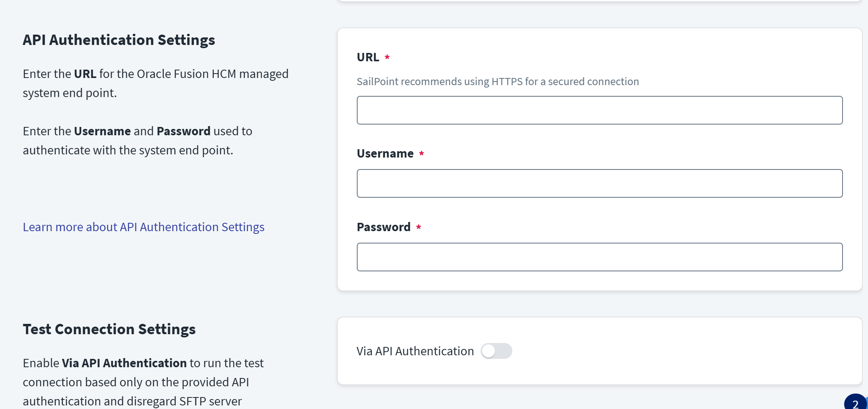Click the SailPoint HTTPS recommendation hint text
The height and width of the screenshot is (409, 868).
pos(498,82)
